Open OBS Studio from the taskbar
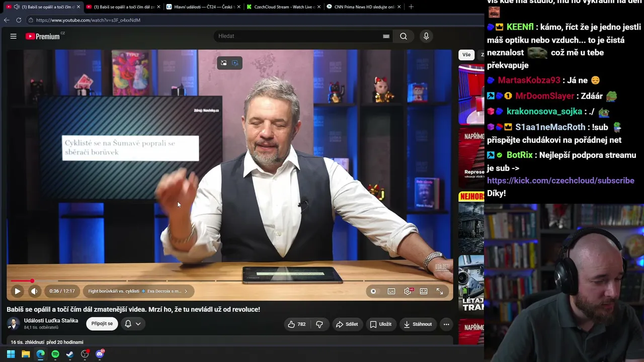Screen dimensions: 644x362 pyautogui.click(x=85, y=354)
